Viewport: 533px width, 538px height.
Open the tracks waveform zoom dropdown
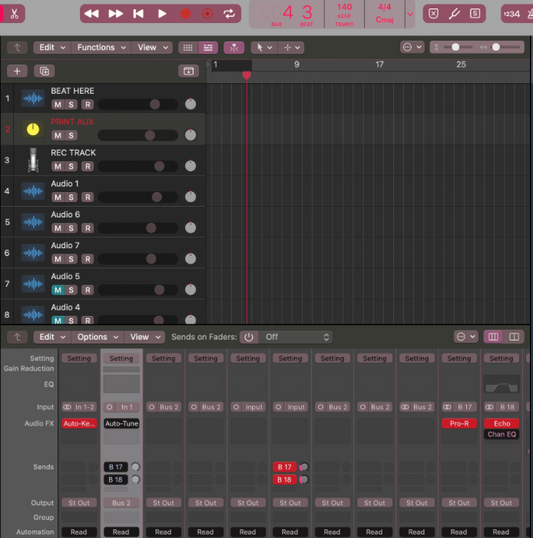(x=412, y=47)
